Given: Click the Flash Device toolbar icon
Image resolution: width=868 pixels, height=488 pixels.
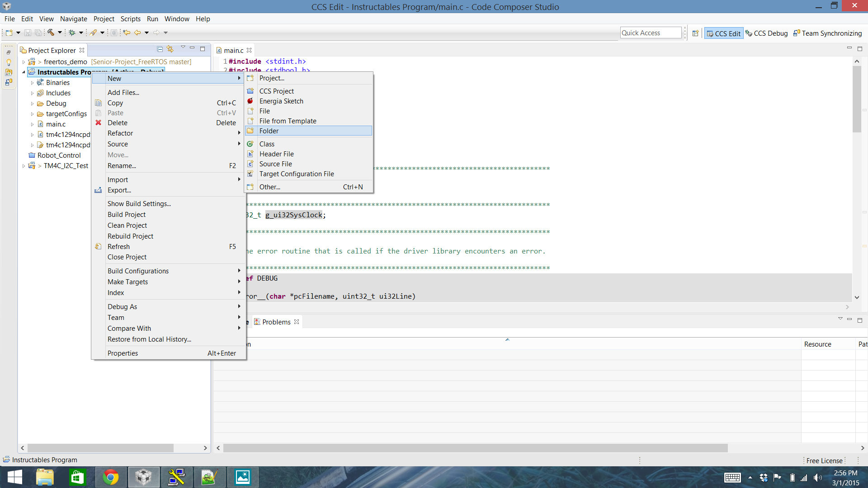Looking at the screenshot, I should click(94, 33).
